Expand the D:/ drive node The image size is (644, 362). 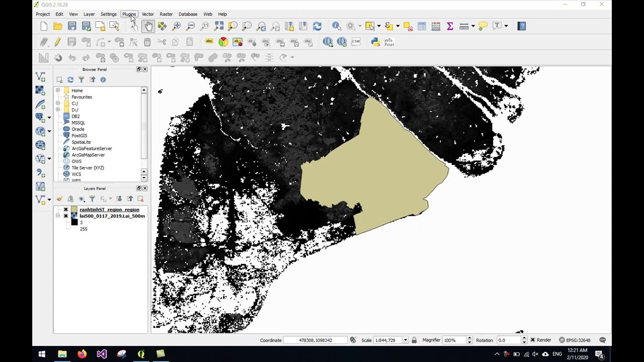tap(58, 110)
